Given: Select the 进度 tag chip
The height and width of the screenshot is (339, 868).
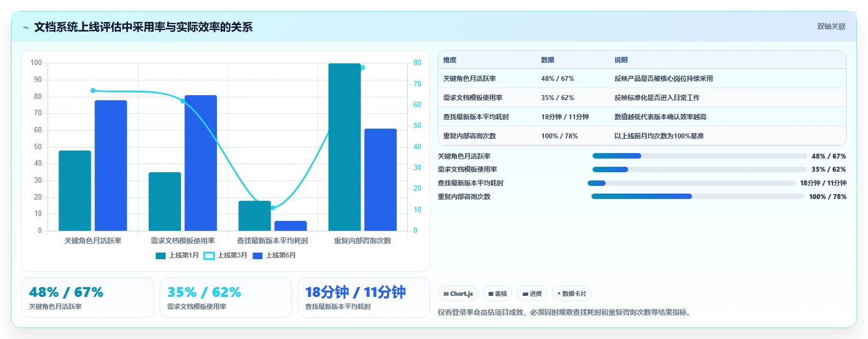Looking at the screenshot, I should 532,294.
